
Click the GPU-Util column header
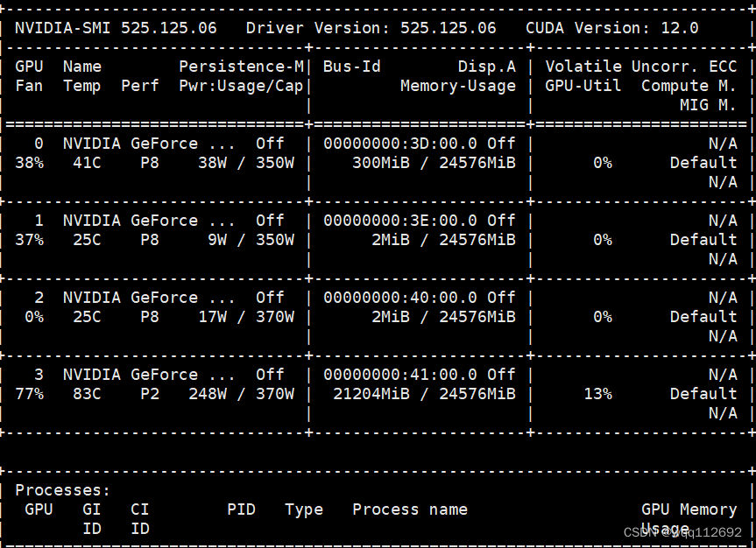click(583, 86)
